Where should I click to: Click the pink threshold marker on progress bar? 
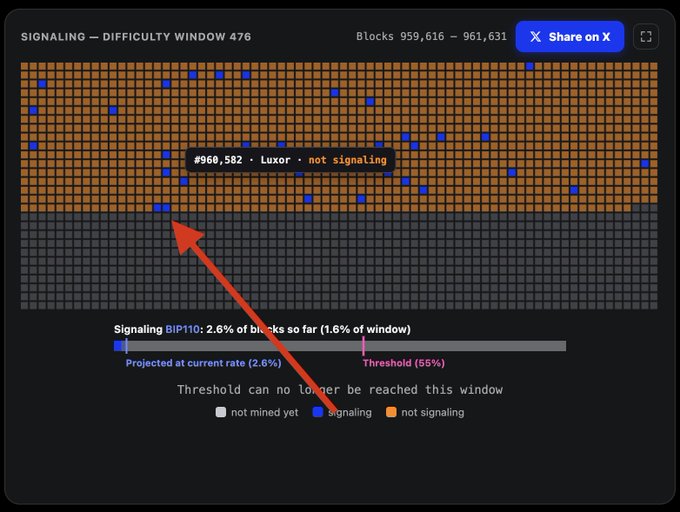pyautogui.click(x=363, y=346)
